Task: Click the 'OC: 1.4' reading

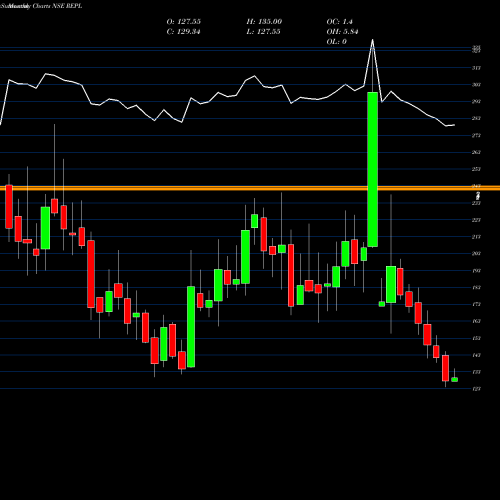Action: pos(339,22)
